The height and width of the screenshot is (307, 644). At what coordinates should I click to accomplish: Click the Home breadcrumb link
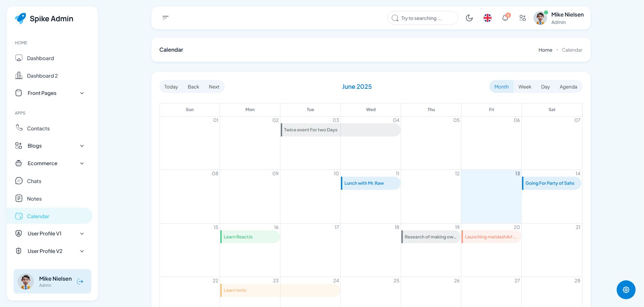[545, 50]
